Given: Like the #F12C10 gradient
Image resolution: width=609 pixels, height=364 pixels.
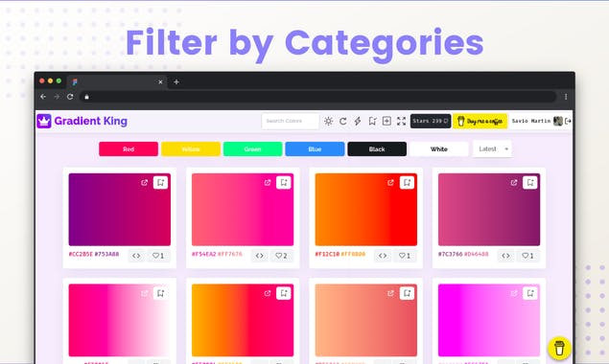Looking at the screenshot, I should (x=405, y=256).
